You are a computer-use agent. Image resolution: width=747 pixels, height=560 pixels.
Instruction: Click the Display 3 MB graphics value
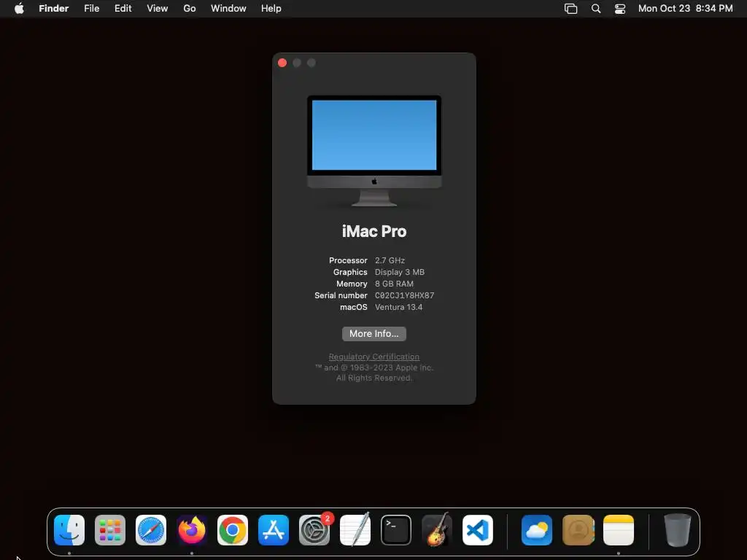[x=400, y=272]
